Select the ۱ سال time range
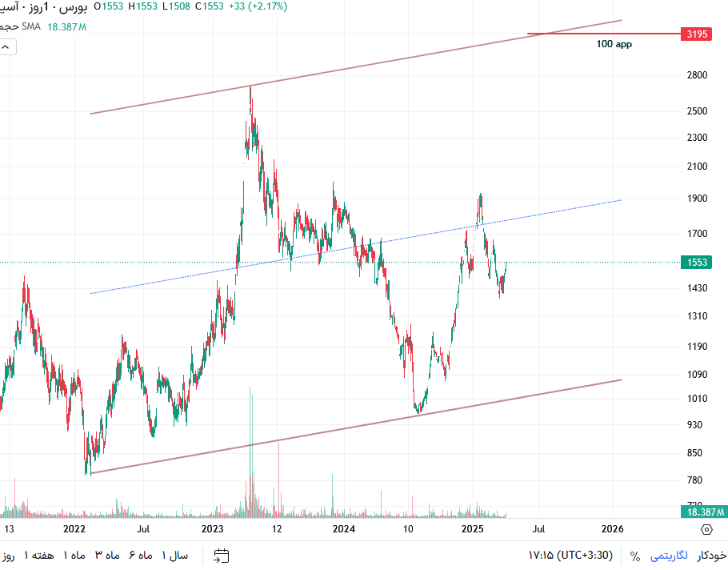Image resolution: width=728 pixels, height=570 pixels. [x=175, y=555]
